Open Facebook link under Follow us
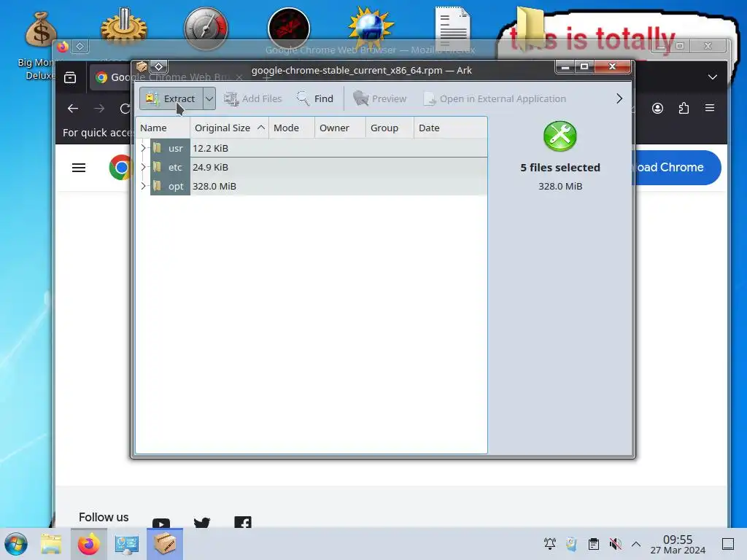Image resolution: width=747 pixels, height=560 pixels. click(x=243, y=522)
